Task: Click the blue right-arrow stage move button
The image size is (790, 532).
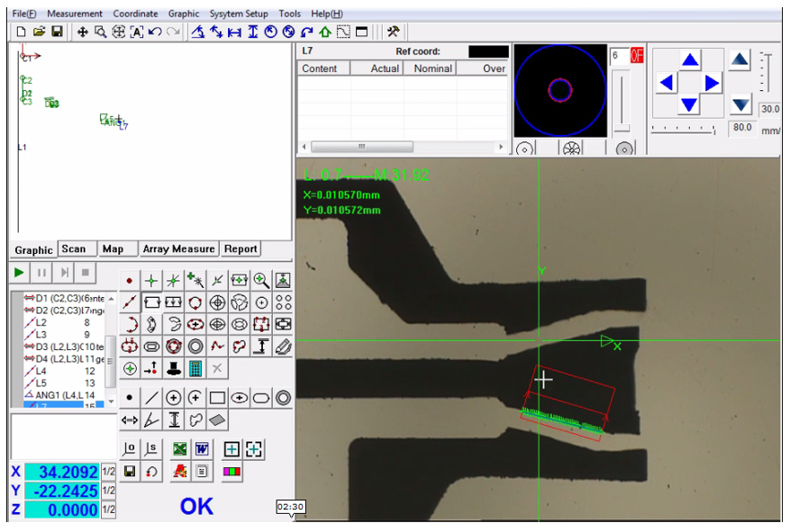Action: pos(712,83)
